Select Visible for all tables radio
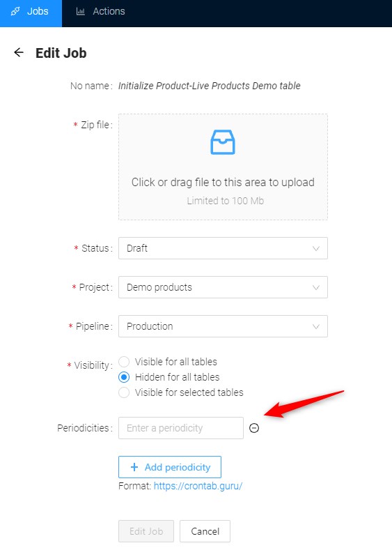Viewport: 392px width, 550px height. click(124, 362)
